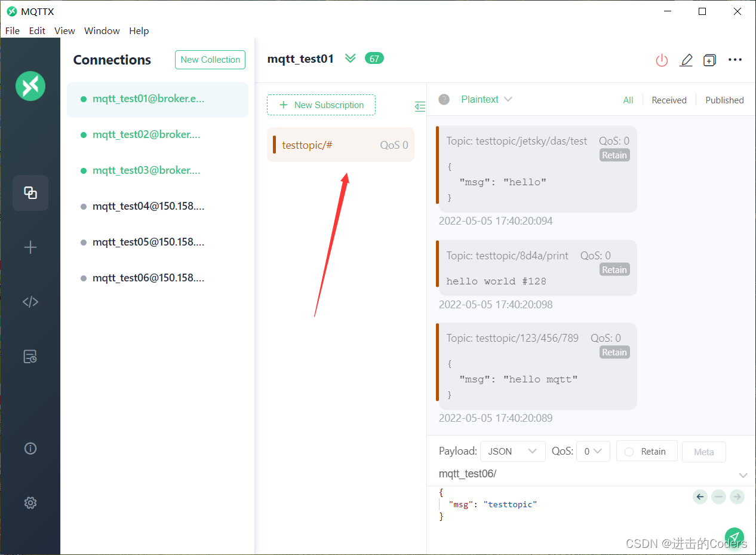Show All messages filter
Image resolution: width=756 pixels, height=555 pixels.
pyautogui.click(x=628, y=100)
